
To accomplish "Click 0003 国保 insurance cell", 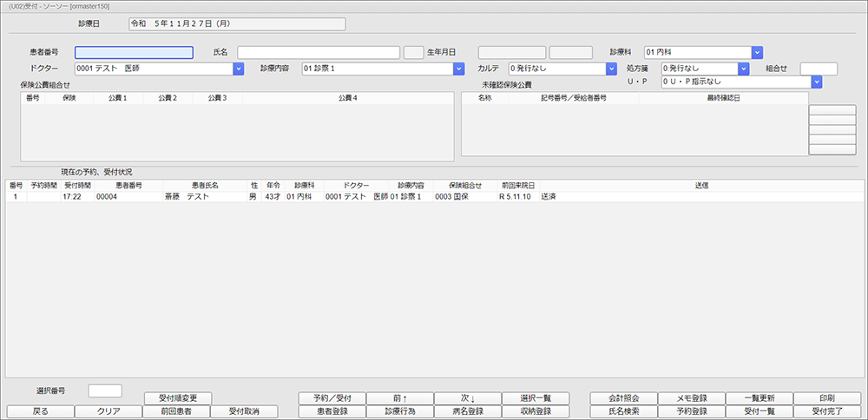I will pos(465,197).
